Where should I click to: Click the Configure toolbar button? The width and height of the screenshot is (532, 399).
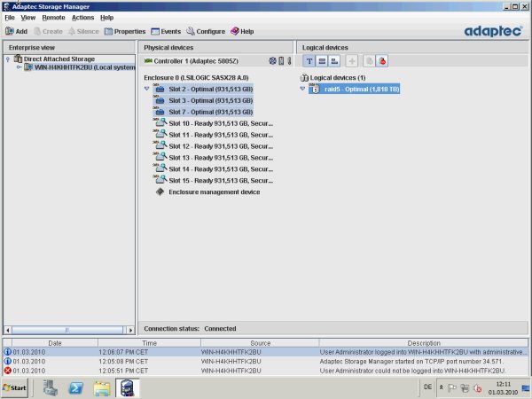pos(206,31)
